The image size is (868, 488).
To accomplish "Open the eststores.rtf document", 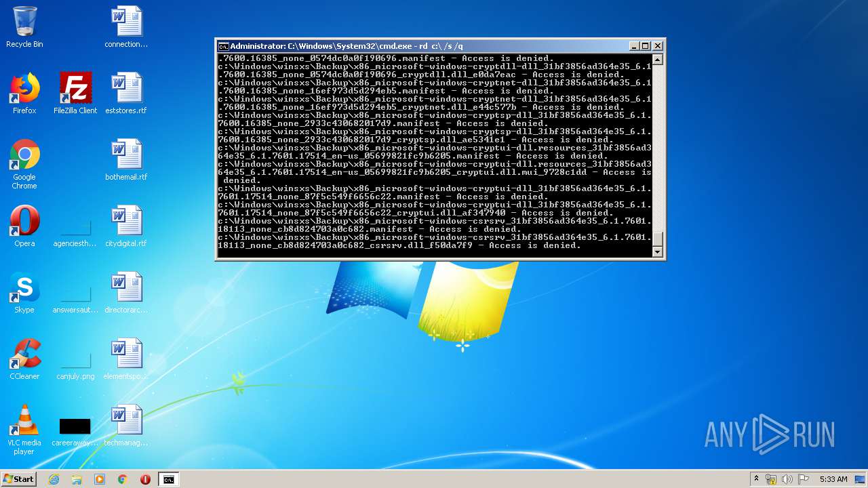I will (x=126, y=94).
